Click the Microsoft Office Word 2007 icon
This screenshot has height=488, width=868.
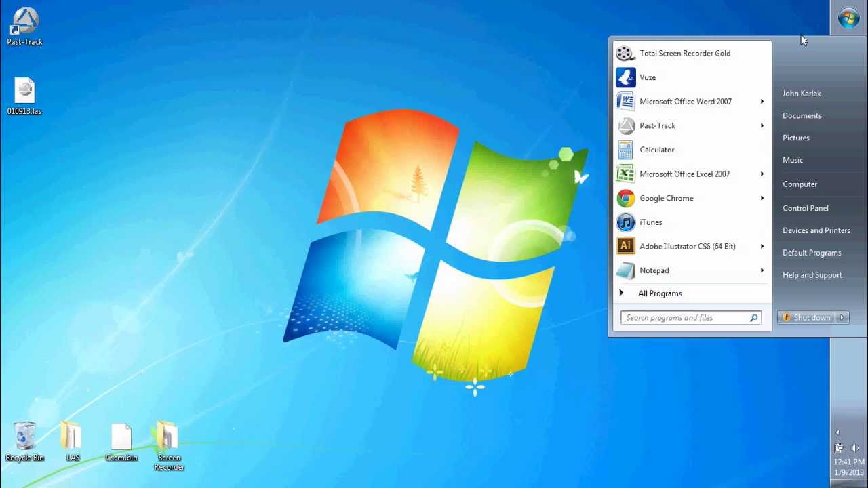tap(625, 102)
